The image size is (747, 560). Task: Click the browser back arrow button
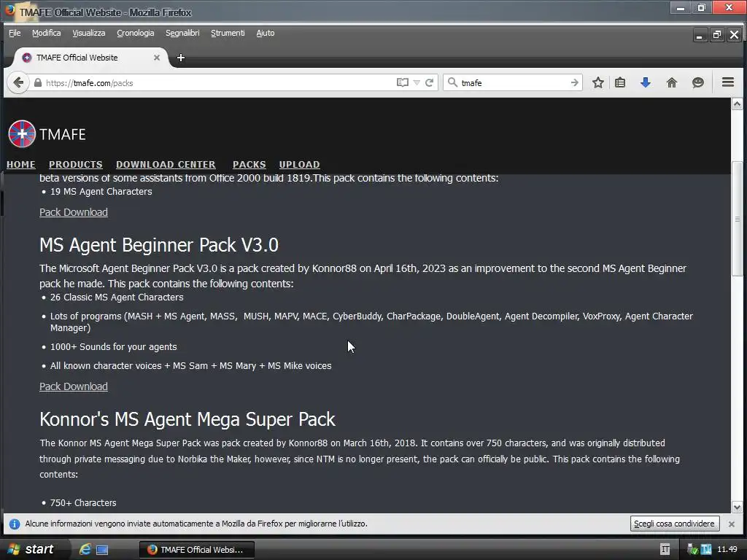pos(18,83)
